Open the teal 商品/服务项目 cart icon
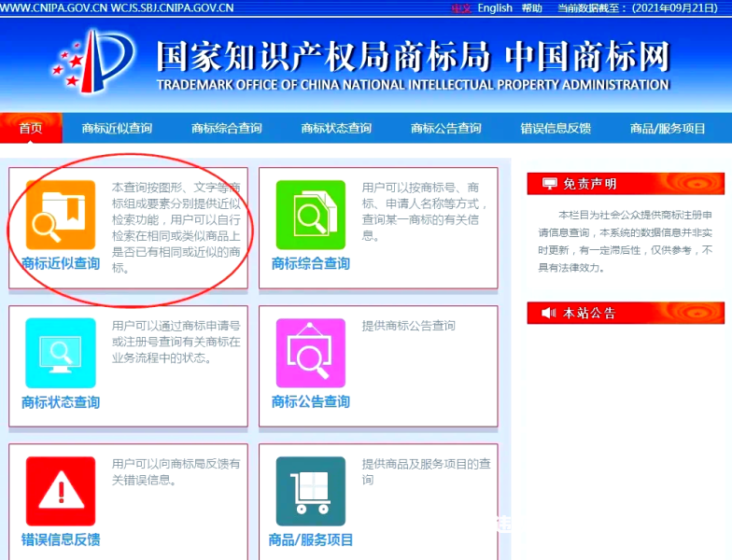The width and height of the screenshot is (732, 560). tap(310, 491)
